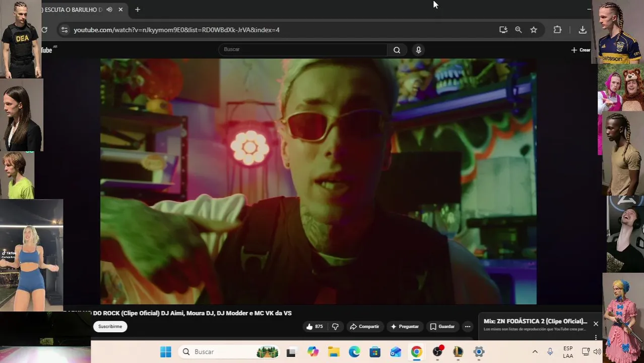Image resolution: width=644 pixels, height=363 pixels.
Task: Click the green shirt person overlay image
Action: tap(17, 175)
